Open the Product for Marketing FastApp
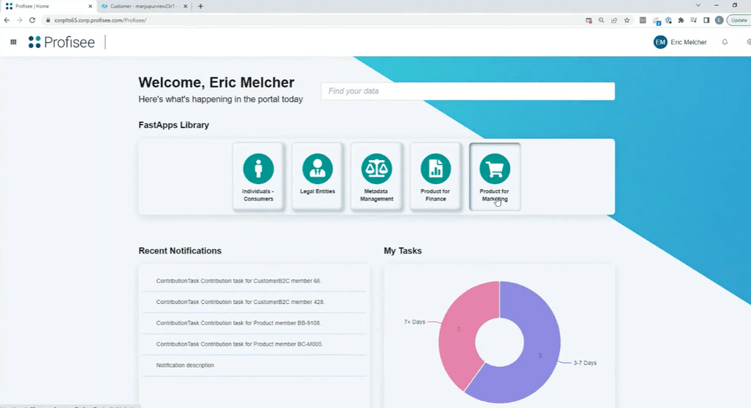The height and width of the screenshot is (408, 751). (495, 176)
